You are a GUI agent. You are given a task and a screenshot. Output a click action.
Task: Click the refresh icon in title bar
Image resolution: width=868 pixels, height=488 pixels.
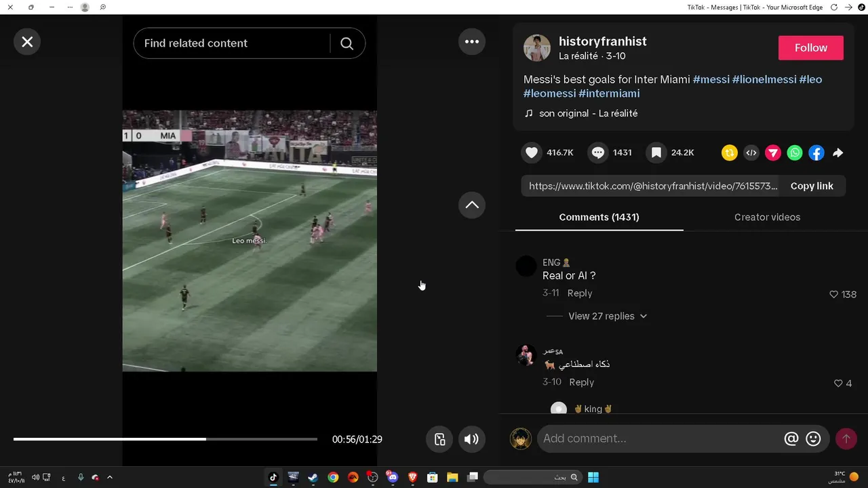coord(834,7)
